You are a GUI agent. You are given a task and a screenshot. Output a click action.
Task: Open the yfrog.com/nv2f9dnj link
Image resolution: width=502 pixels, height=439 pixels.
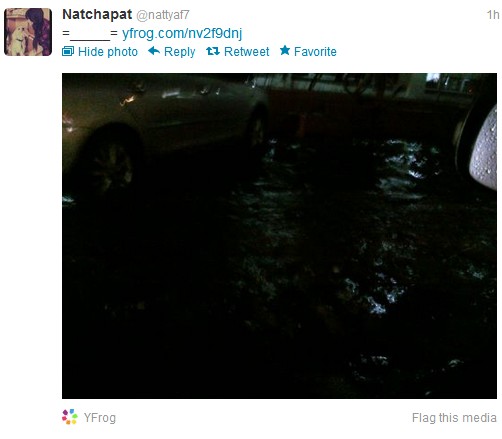point(182,33)
